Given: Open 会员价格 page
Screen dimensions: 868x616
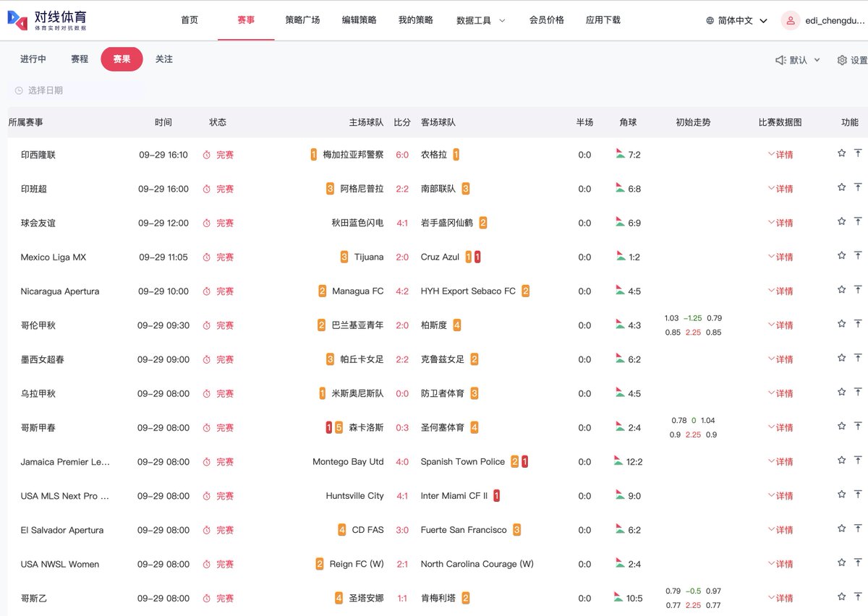Looking at the screenshot, I should click(x=547, y=20).
